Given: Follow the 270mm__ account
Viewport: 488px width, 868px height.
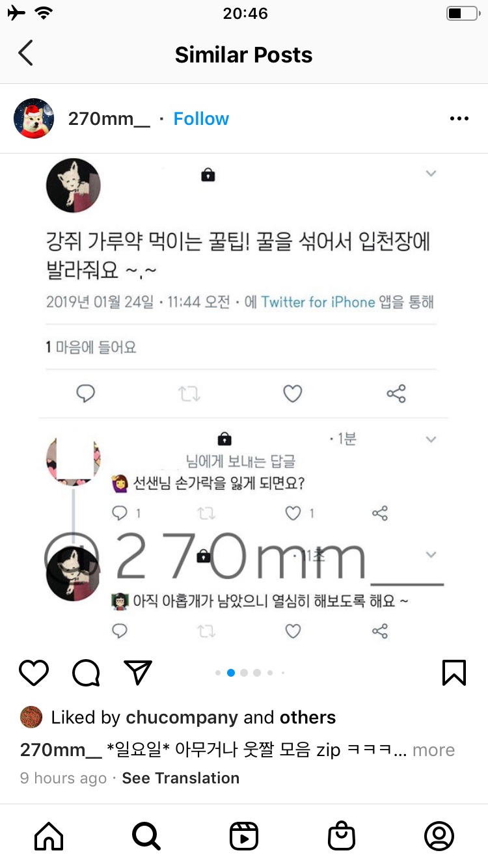Looking at the screenshot, I should (201, 119).
